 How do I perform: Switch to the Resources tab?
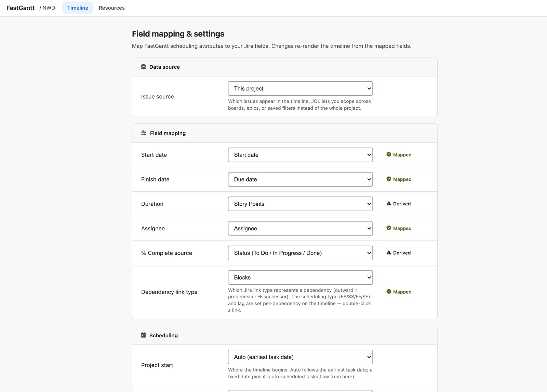(112, 8)
